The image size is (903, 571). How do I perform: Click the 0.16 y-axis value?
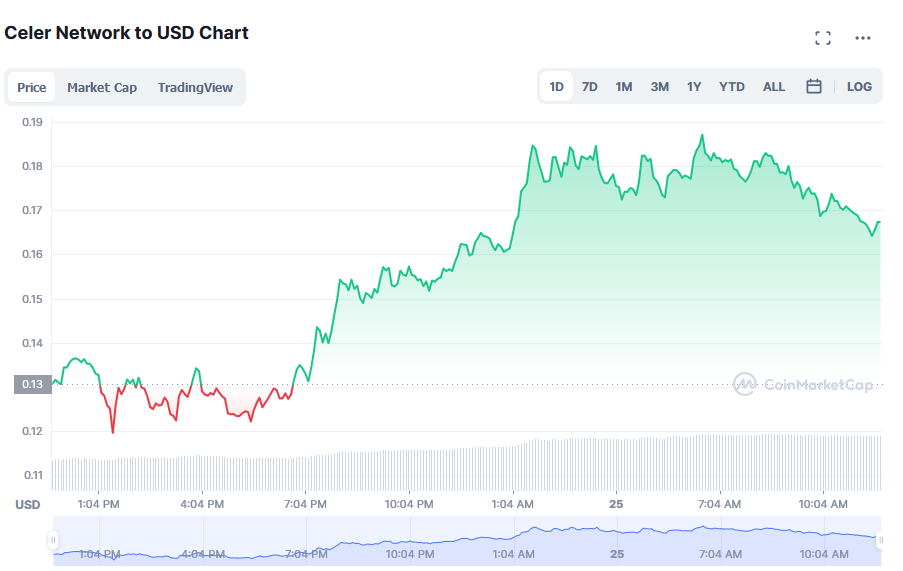[x=32, y=254]
